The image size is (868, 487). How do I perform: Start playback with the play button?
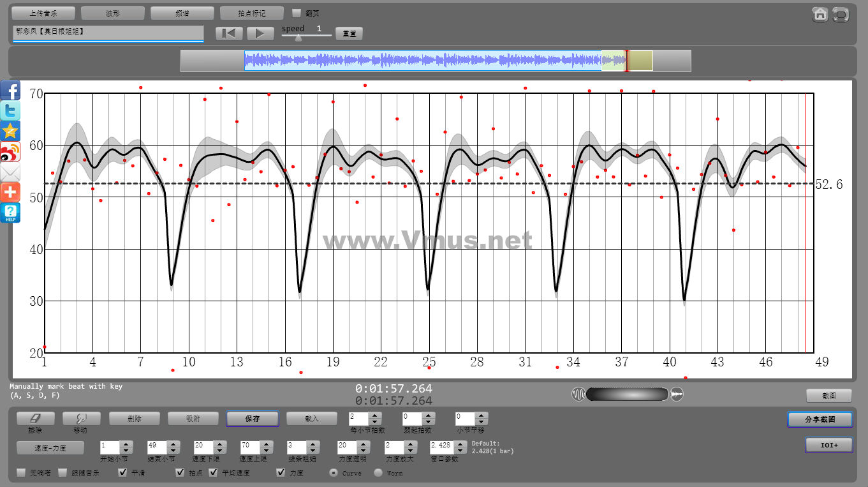click(260, 33)
